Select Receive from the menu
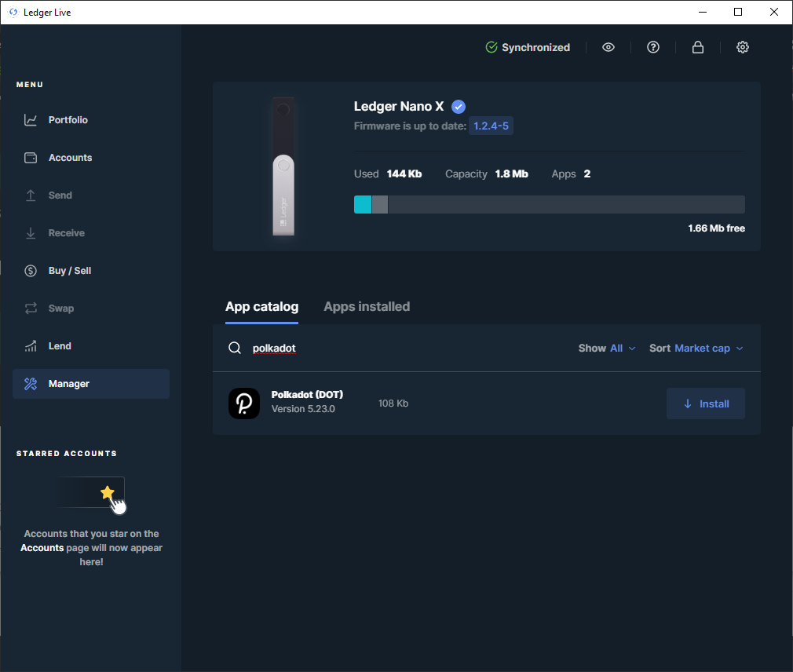 pos(91,233)
